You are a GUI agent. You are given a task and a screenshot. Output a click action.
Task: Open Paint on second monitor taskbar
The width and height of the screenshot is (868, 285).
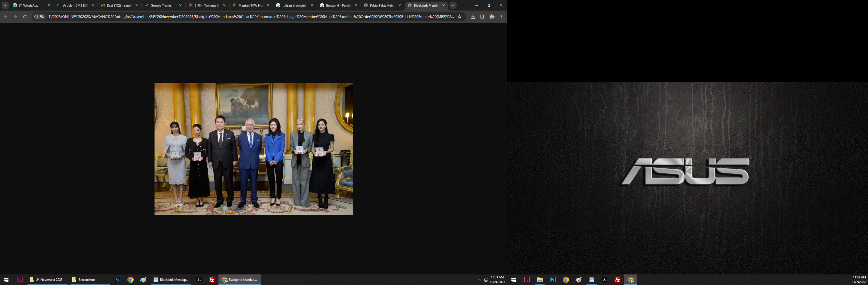pyautogui.click(x=578, y=280)
